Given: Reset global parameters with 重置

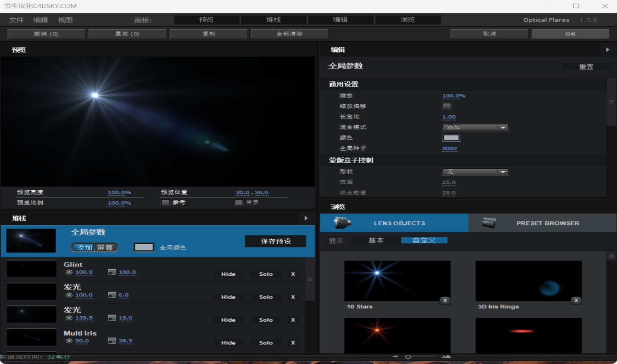Looking at the screenshot, I should click(x=586, y=67).
